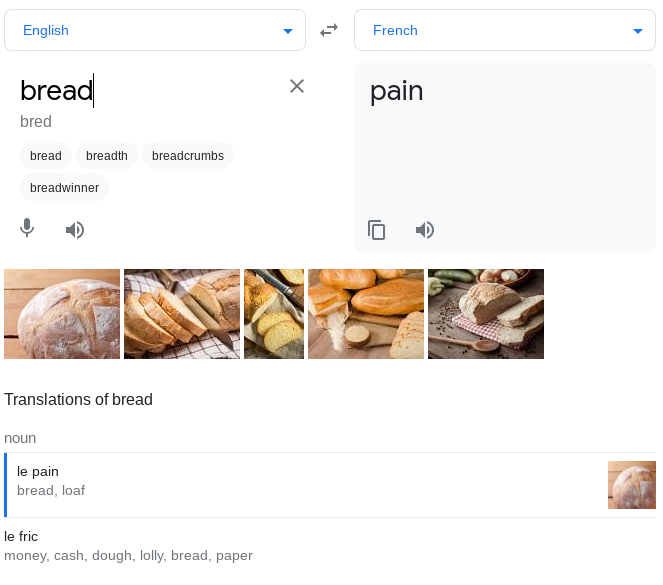
Task: Open the dark rustic bread image
Action: [x=486, y=314]
